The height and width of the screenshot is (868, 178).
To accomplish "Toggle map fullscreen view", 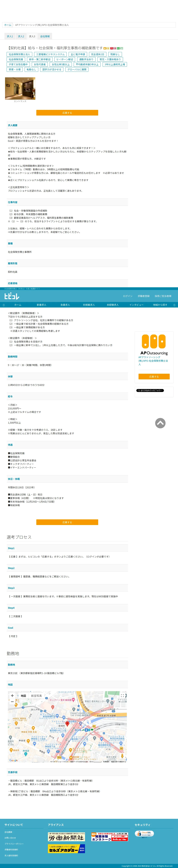I will click(123, 696).
